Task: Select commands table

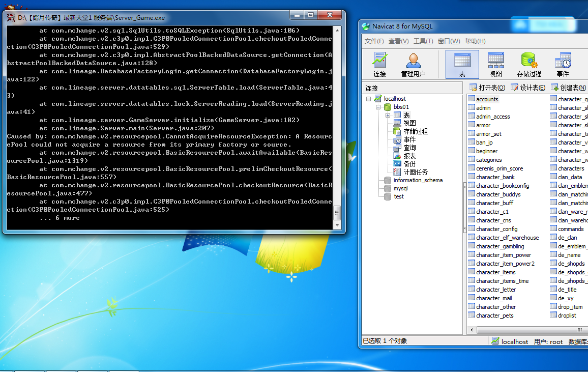Action: (570, 229)
